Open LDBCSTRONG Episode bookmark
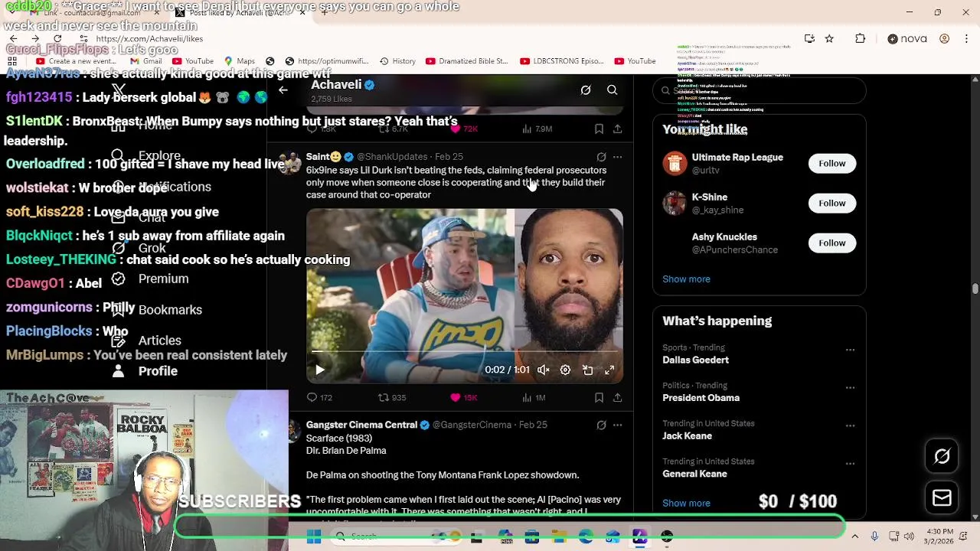980x551 pixels. coord(563,61)
